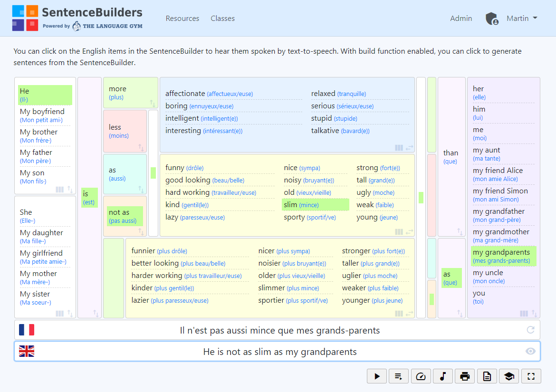Choose adjective 'young (jeune)'
Screen dimensions: 556x392
coord(377,217)
